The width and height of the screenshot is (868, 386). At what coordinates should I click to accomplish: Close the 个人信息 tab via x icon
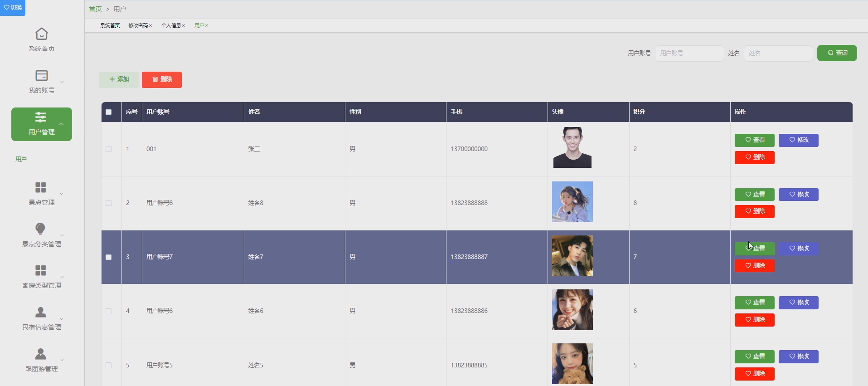tap(184, 25)
